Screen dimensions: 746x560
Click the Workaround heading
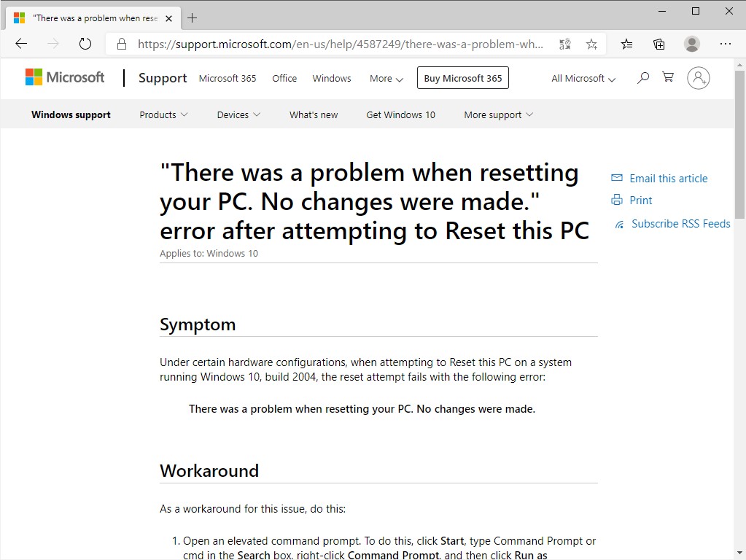[x=209, y=470]
